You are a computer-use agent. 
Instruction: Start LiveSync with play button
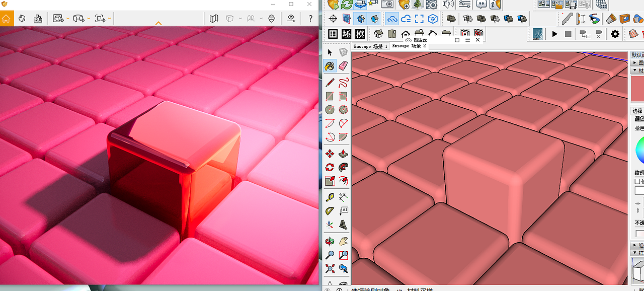555,34
